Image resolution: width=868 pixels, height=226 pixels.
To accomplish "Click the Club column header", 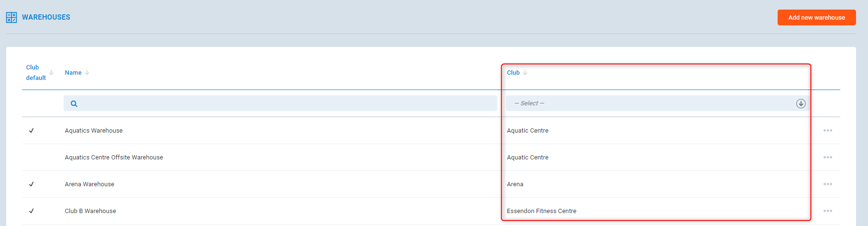I will [513, 73].
